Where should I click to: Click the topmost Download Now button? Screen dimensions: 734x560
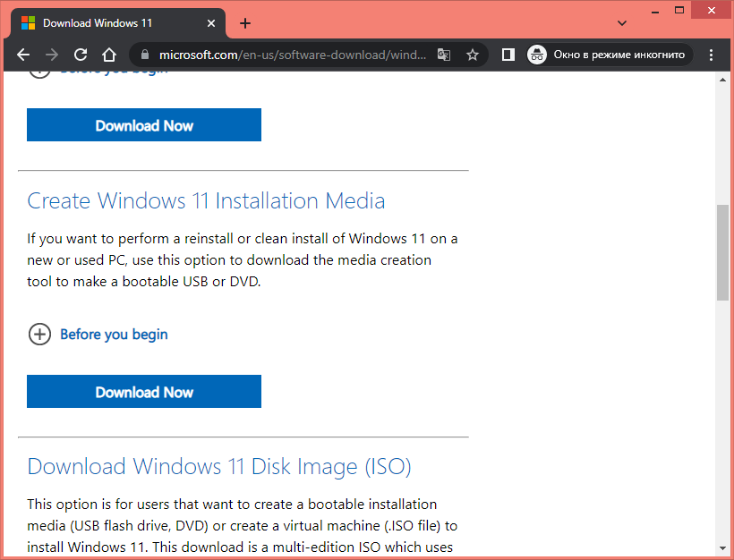[144, 125]
